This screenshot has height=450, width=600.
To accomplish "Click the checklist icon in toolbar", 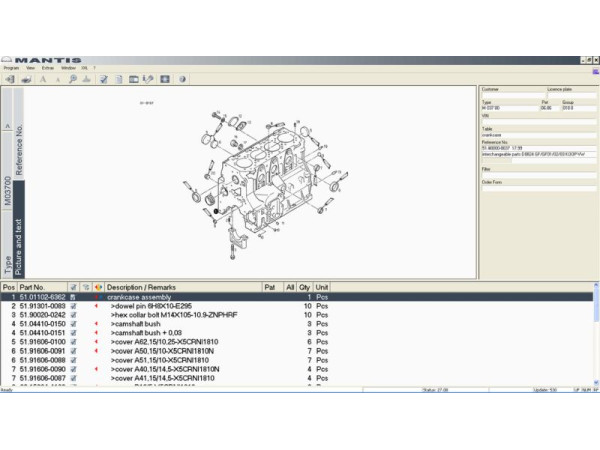I will click(x=103, y=78).
